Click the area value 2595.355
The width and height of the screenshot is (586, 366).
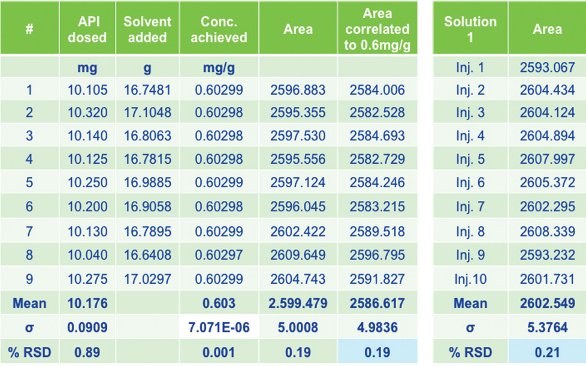pos(298,113)
